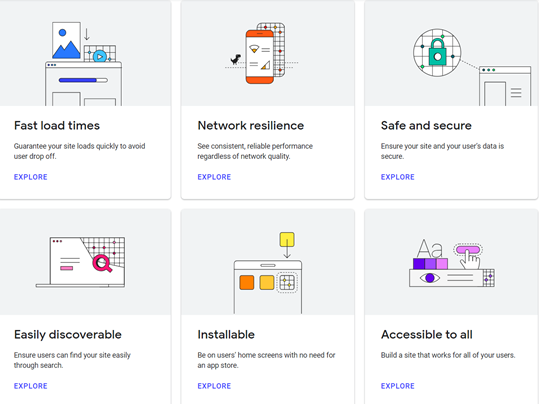Click the blue play button icon
540x408 pixels.
100,56
